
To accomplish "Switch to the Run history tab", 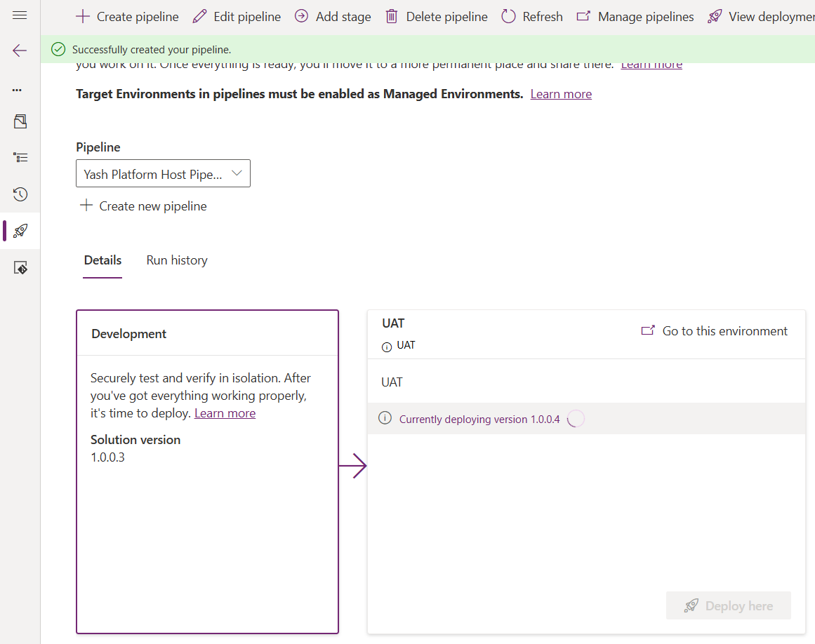I will (177, 260).
